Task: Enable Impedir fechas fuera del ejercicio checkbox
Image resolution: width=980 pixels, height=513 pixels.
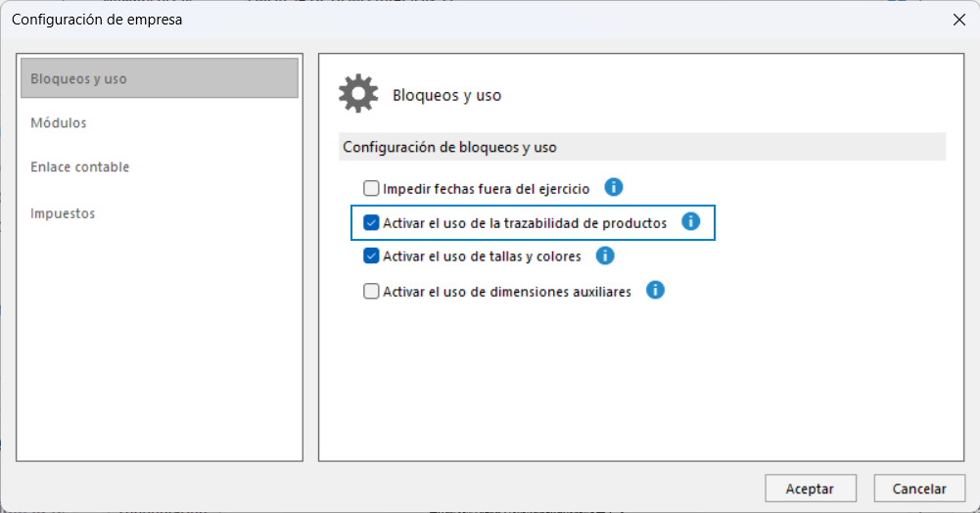Action: tap(371, 188)
